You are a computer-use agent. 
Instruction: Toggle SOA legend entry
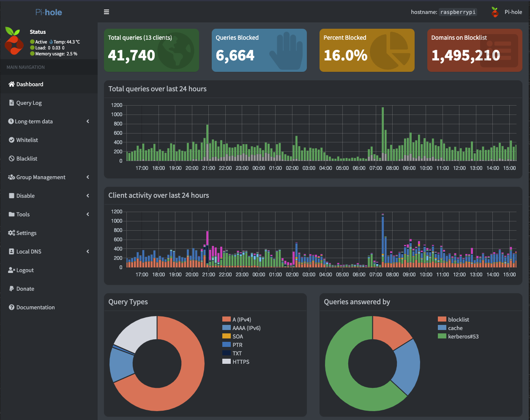coord(233,336)
